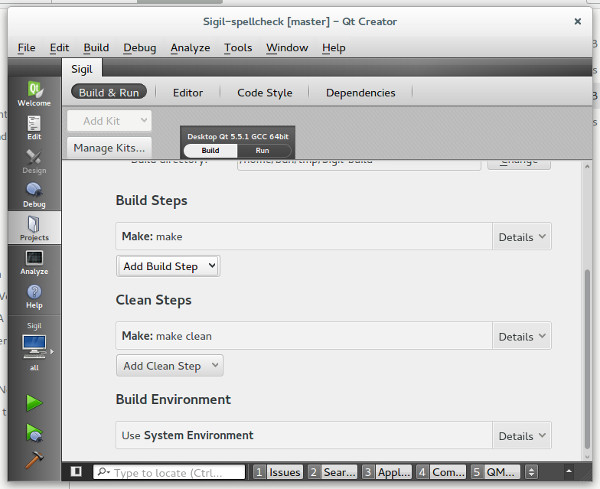This screenshot has height=489, width=600.
Task: Expand Details for Make build step
Action: (522, 237)
